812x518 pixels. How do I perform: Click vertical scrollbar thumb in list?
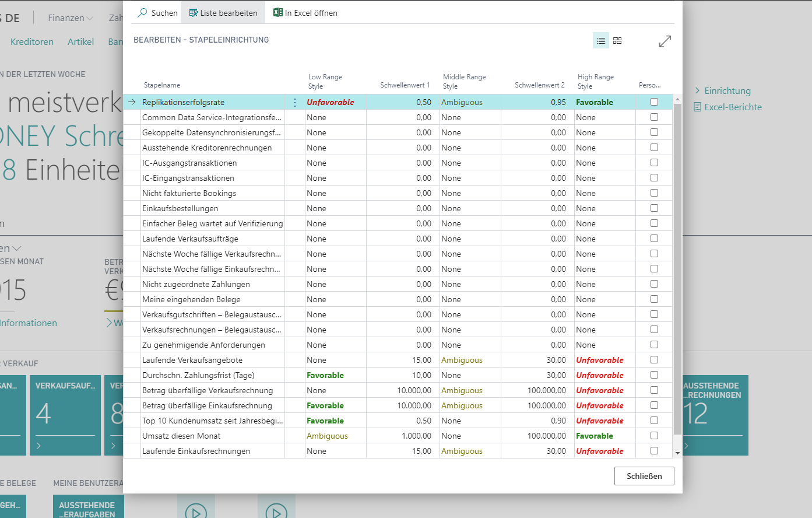[677, 268]
